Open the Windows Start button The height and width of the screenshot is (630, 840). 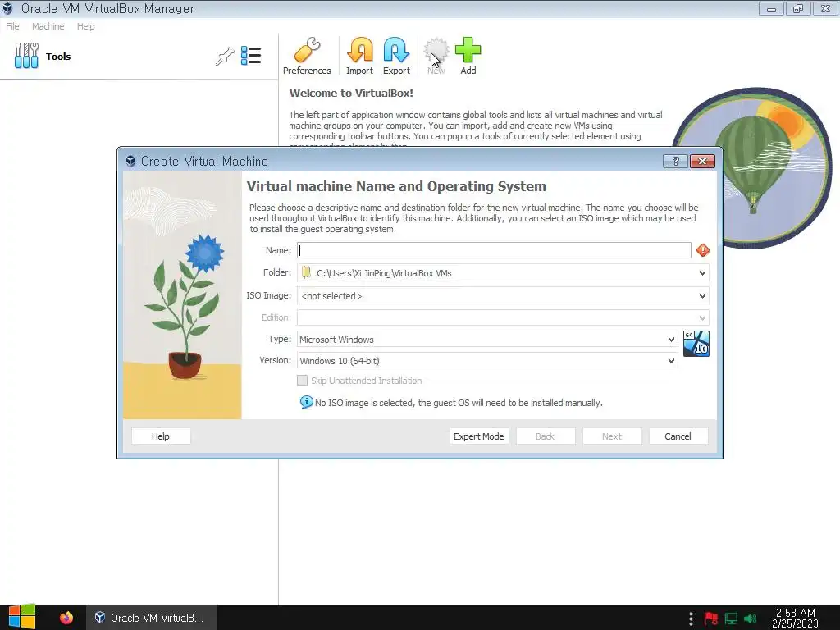pyautogui.click(x=21, y=617)
